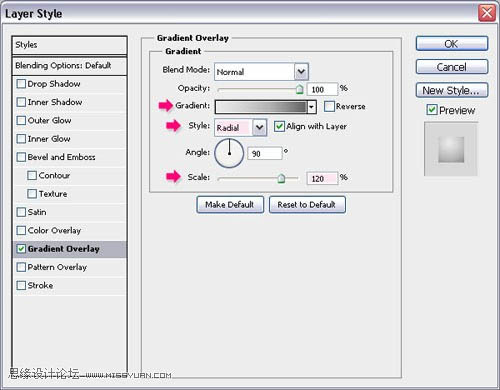This screenshot has height=390, width=500.
Task: Click the OK button
Action: pos(452,44)
